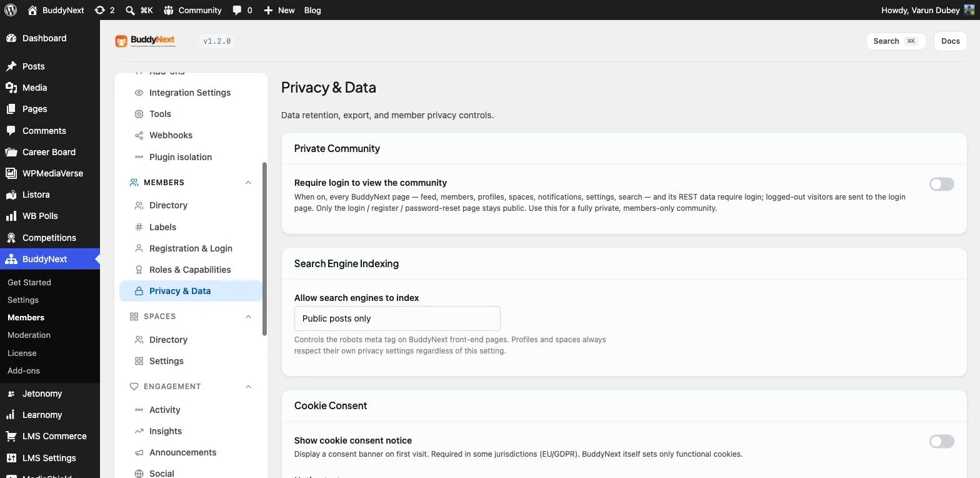Image resolution: width=980 pixels, height=478 pixels.
Task: Open Roles & Capabilities settings
Action: pyautogui.click(x=191, y=270)
